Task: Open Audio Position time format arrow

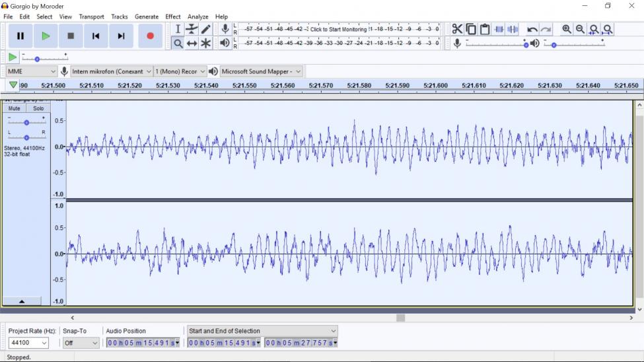Action: tap(178, 343)
